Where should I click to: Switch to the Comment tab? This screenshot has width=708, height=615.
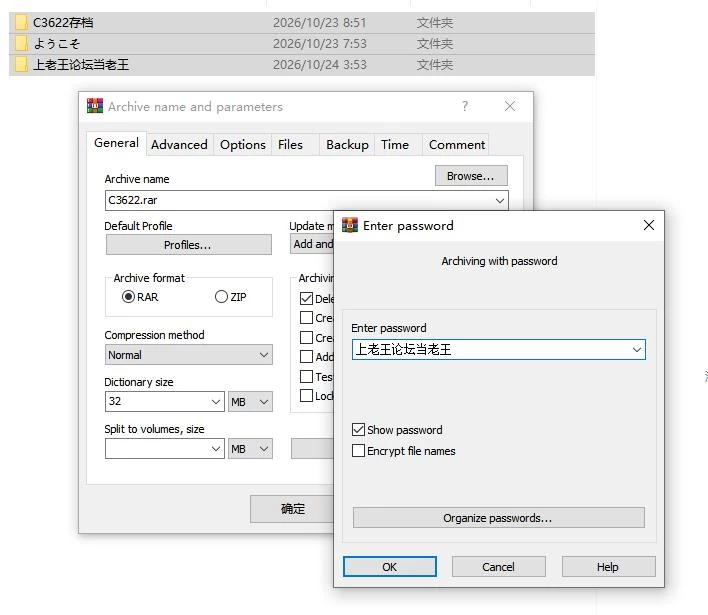[x=456, y=144]
